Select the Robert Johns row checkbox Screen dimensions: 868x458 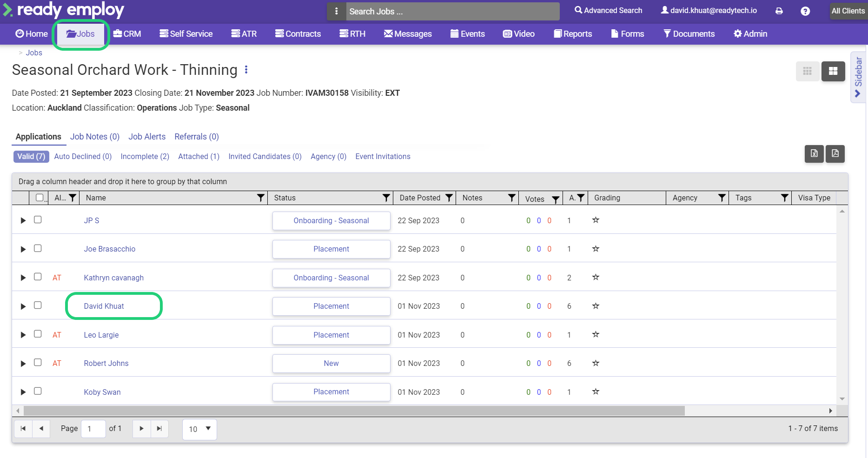38,363
